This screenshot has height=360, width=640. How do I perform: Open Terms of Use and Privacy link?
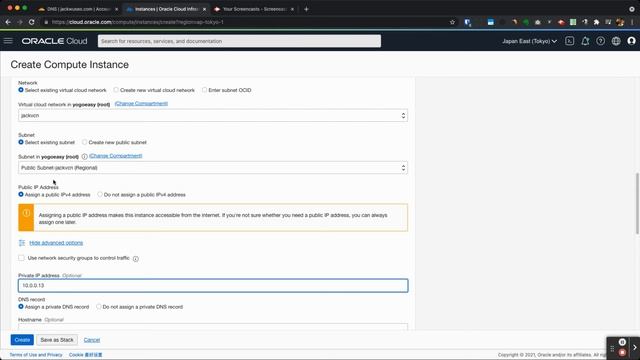tap(36, 355)
